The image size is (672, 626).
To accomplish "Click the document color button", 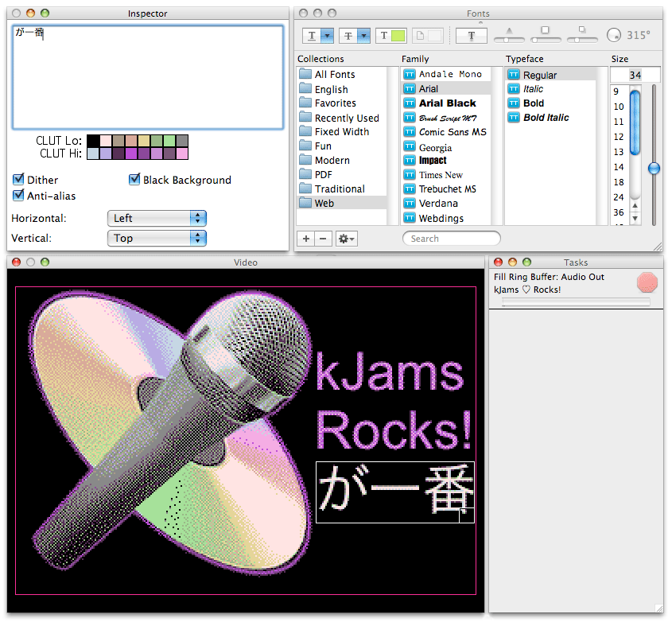I will (427, 36).
